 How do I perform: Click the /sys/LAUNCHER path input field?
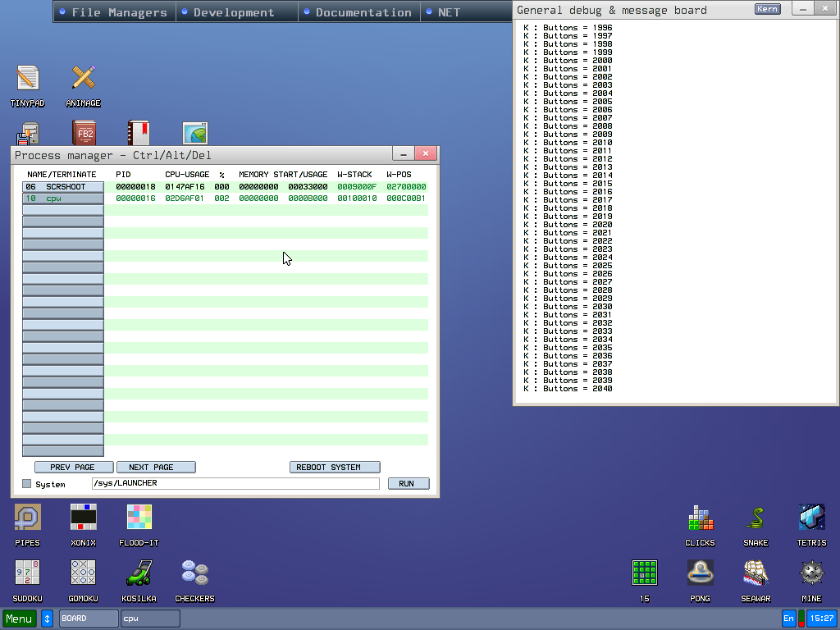pos(235,484)
